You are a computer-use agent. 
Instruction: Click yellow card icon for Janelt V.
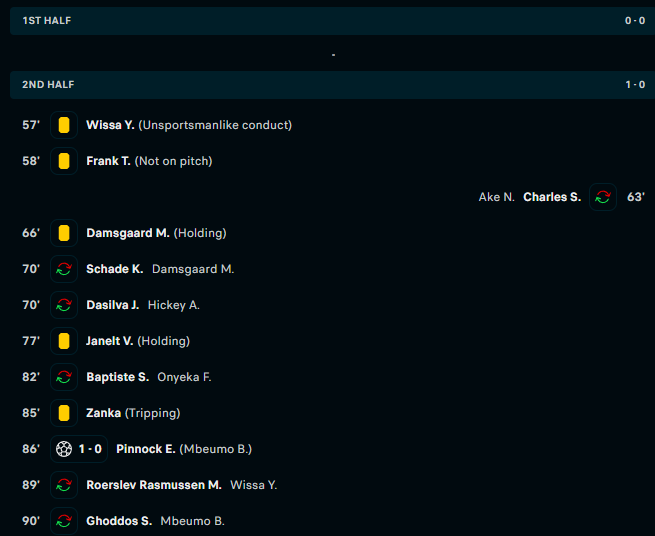coord(64,341)
